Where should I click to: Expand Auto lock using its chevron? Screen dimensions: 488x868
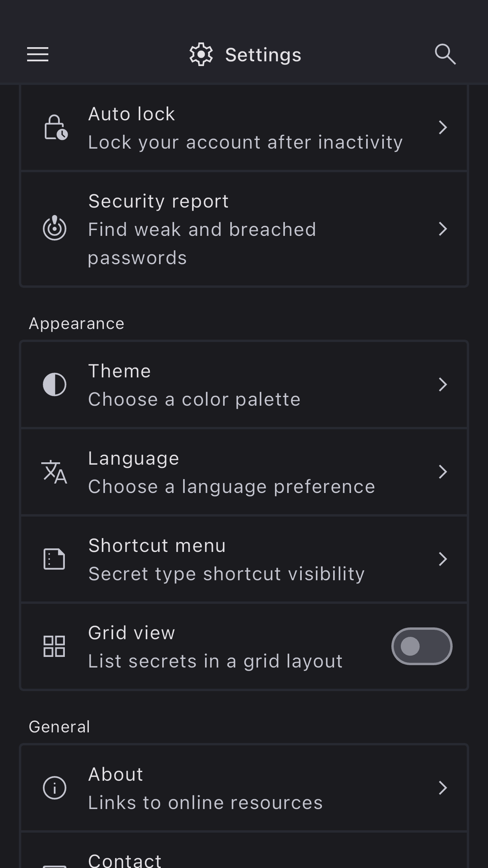[x=443, y=127]
